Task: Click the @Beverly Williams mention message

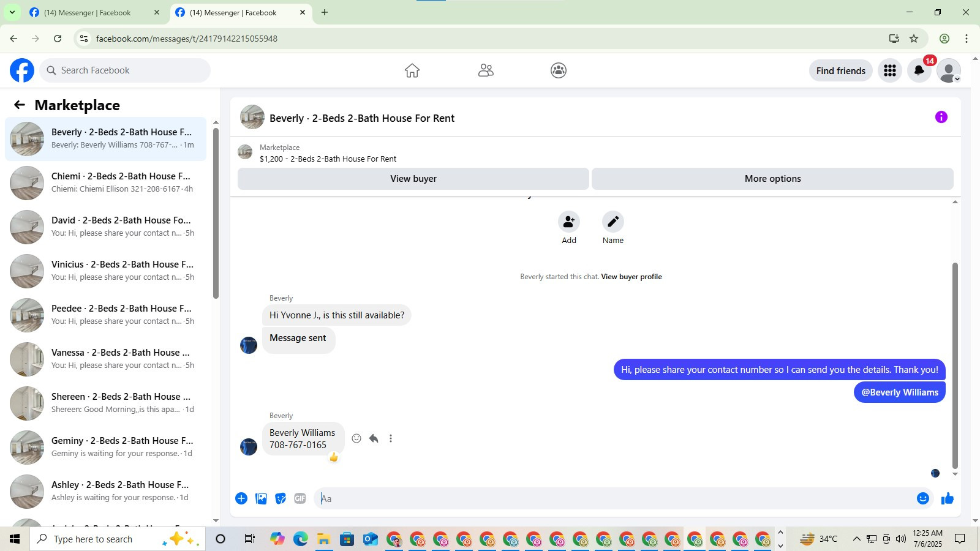Action: pyautogui.click(x=900, y=392)
